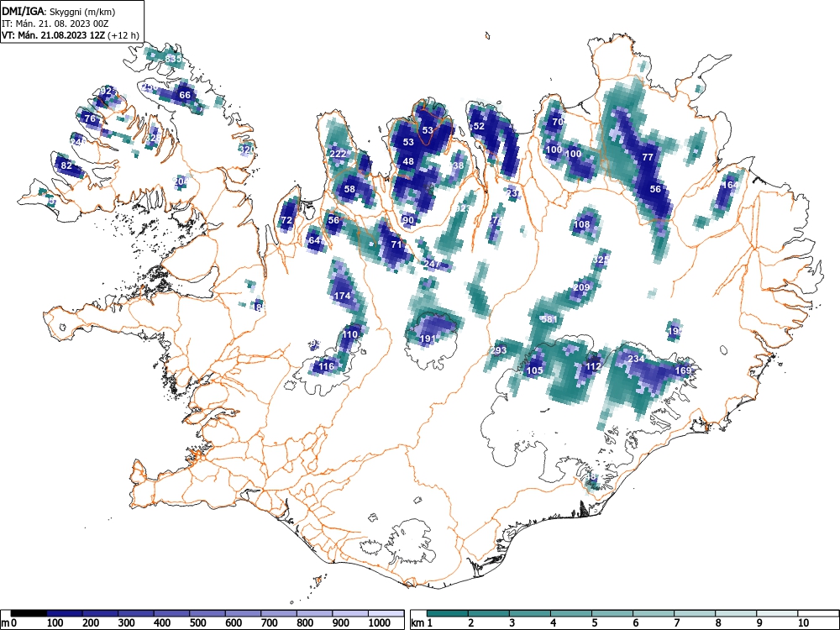Screen dimensions: 840x630
Task: Click the white 10 km legend swatch
Action: tap(818, 613)
